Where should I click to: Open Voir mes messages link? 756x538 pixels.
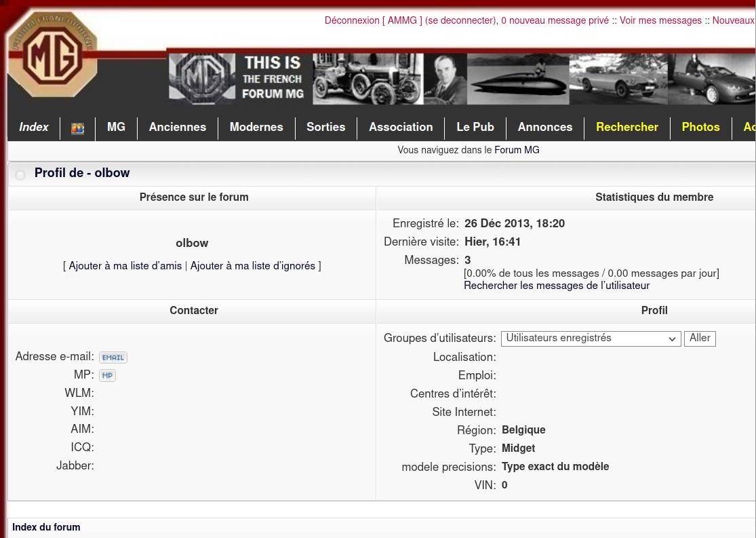(x=660, y=20)
